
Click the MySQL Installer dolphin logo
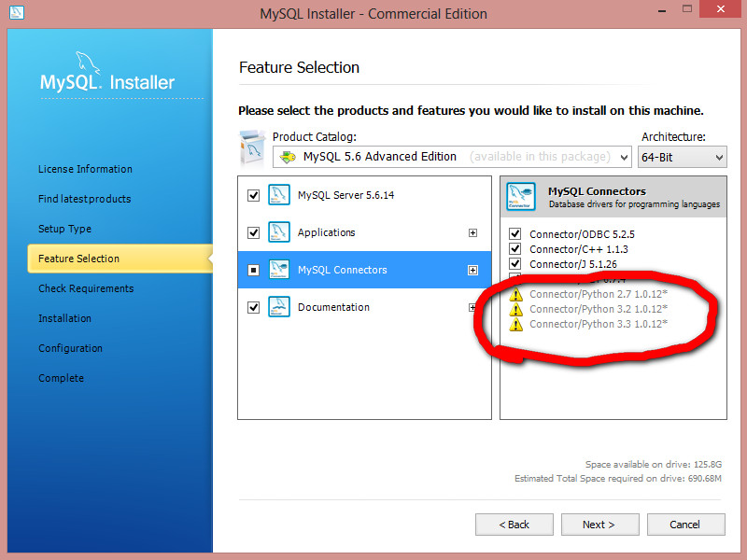[x=88, y=63]
